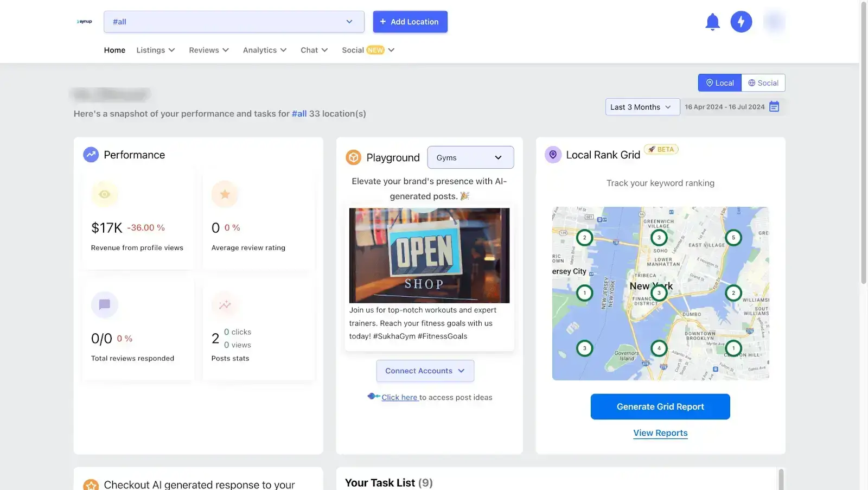Click the posts stats chart icon
Screen dimensions: 868x490
click(x=225, y=304)
